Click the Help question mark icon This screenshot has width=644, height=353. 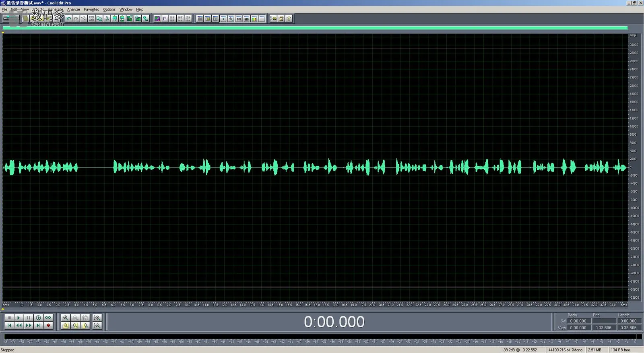289,19
